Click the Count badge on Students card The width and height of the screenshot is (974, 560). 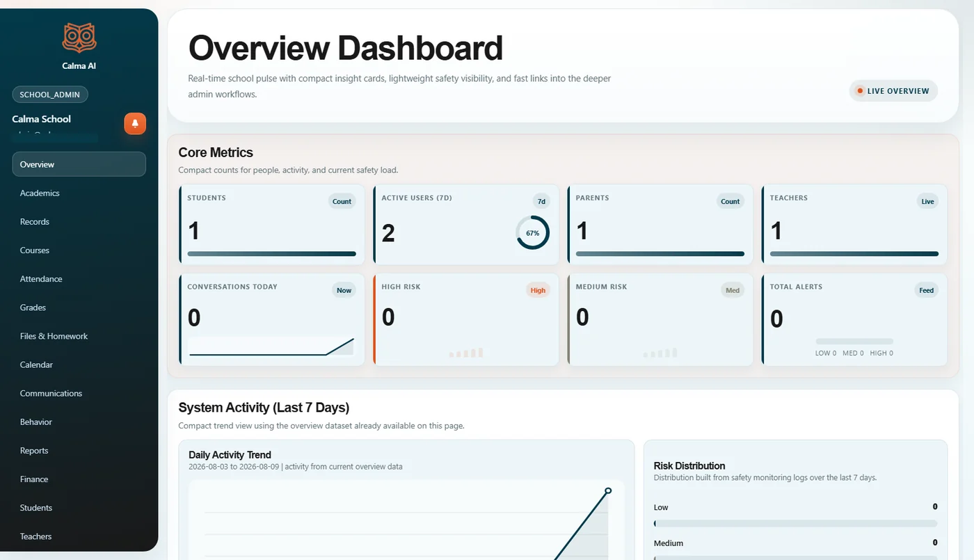click(342, 201)
